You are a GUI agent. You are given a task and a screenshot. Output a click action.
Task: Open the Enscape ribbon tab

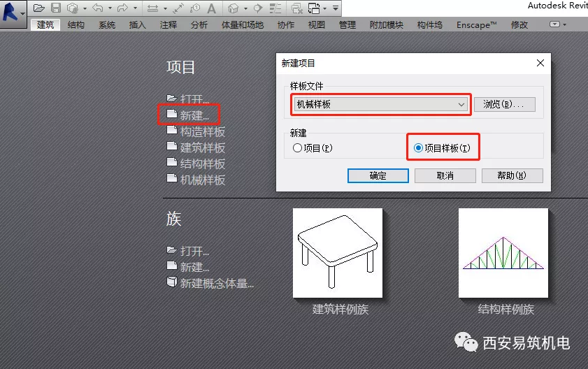pos(476,24)
